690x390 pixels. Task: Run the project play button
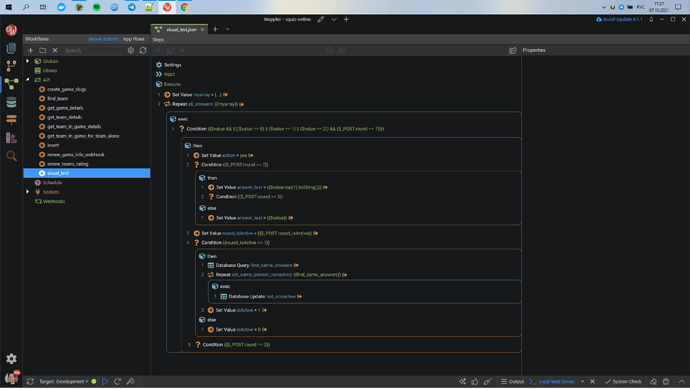105,382
